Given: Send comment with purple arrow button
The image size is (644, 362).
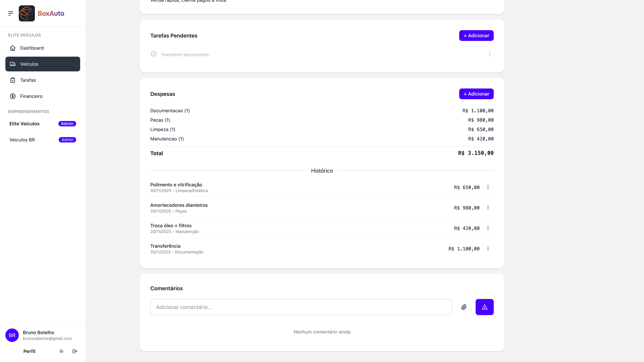Looking at the screenshot, I should 484,307.
